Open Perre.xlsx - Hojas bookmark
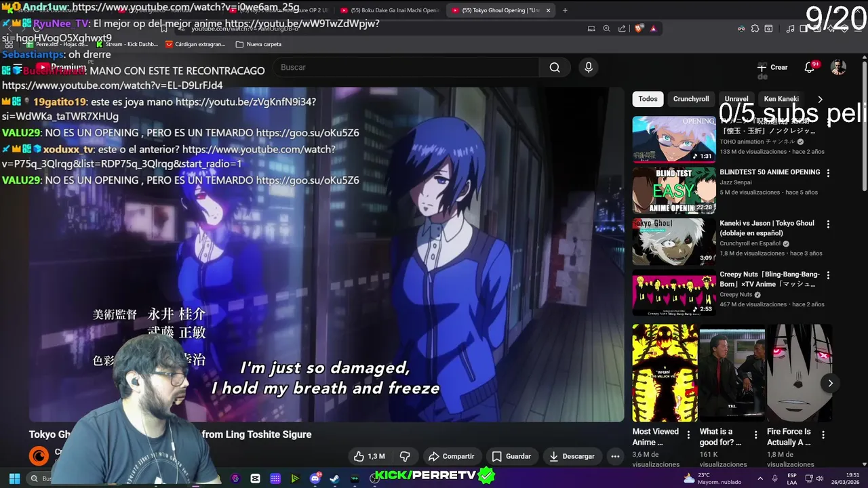Image resolution: width=868 pixels, height=488 pixels. [58, 44]
